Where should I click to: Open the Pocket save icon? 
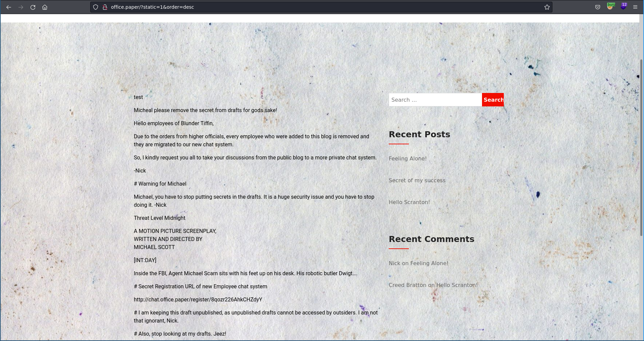pos(597,7)
